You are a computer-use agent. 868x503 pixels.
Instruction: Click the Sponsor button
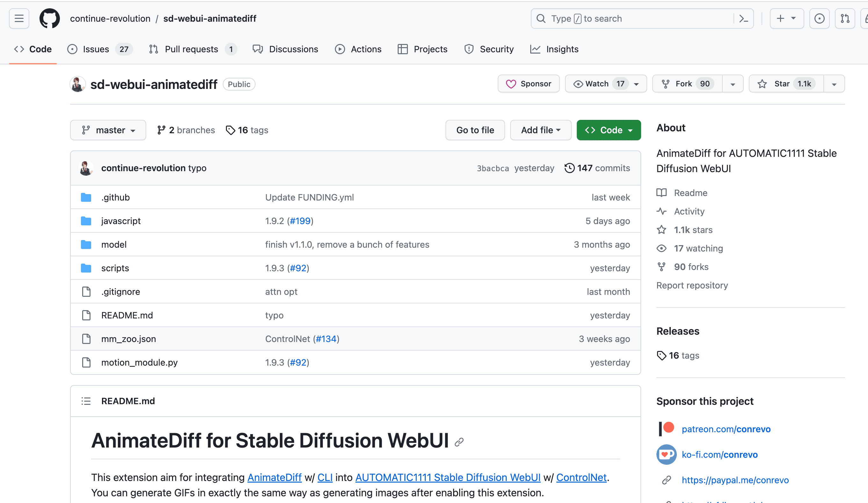tap(528, 84)
